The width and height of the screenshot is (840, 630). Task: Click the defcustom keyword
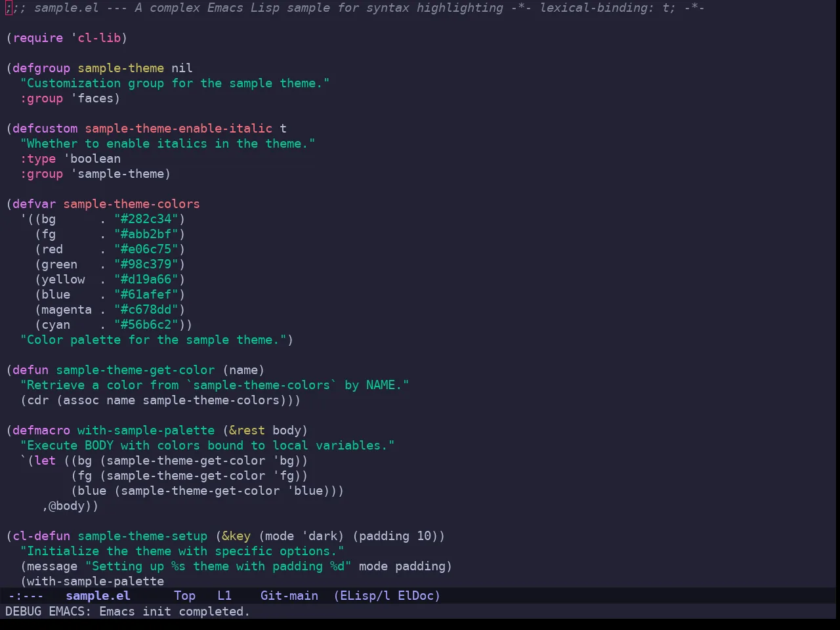click(45, 129)
